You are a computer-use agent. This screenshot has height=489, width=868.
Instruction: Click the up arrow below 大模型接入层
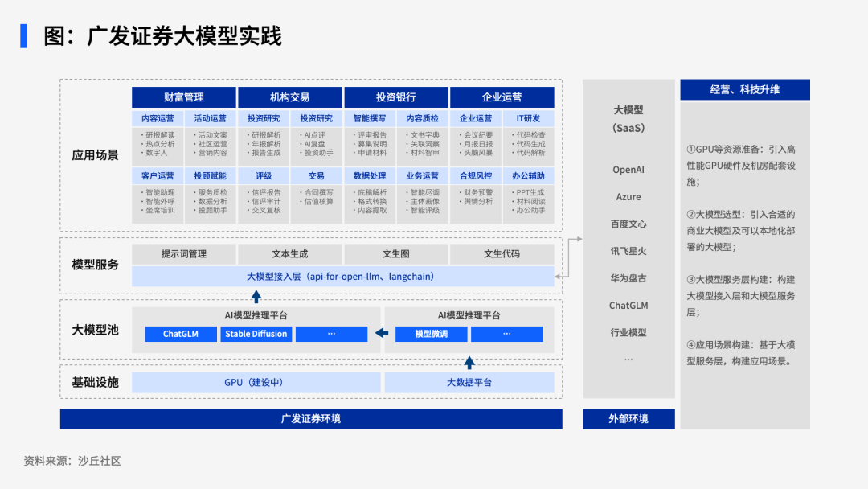[x=256, y=294]
